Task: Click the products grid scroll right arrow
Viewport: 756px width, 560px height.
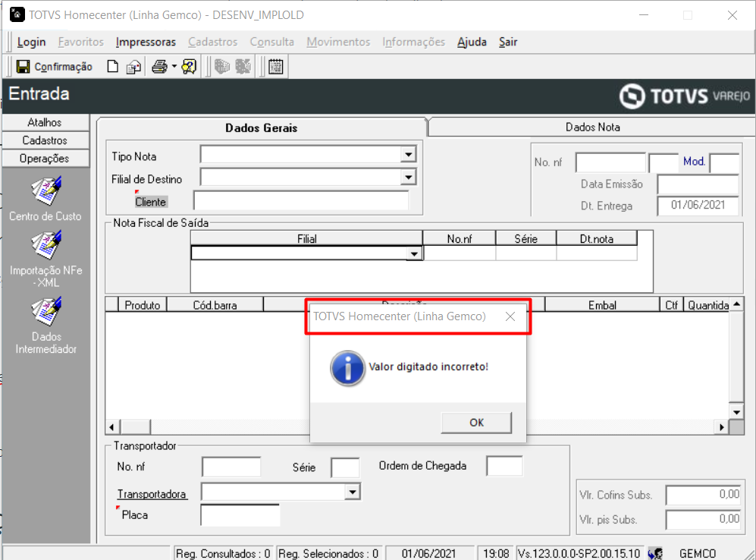Action: coord(722,427)
